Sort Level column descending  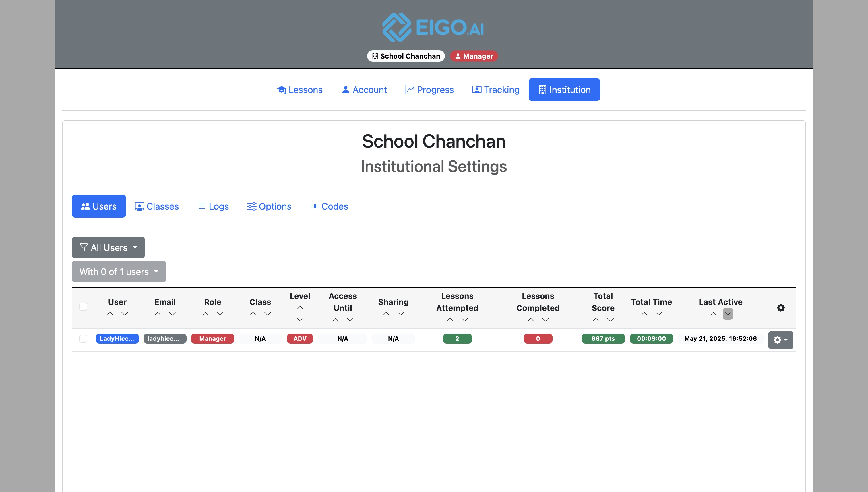(300, 320)
